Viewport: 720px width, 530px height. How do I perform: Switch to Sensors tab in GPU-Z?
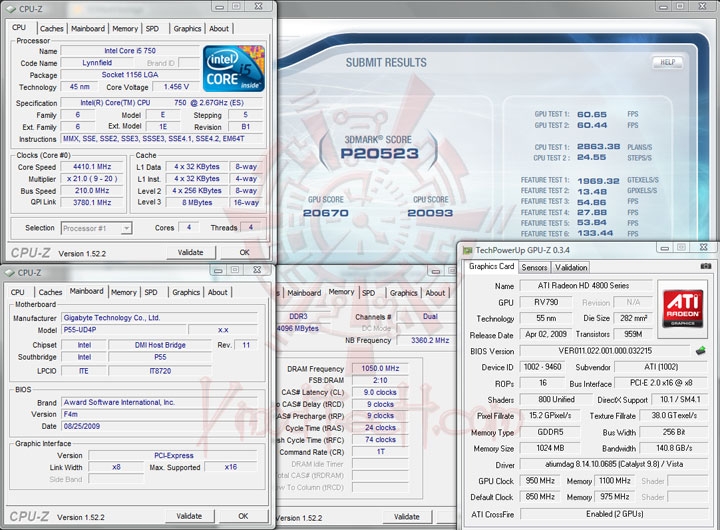[x=534, y=267]
